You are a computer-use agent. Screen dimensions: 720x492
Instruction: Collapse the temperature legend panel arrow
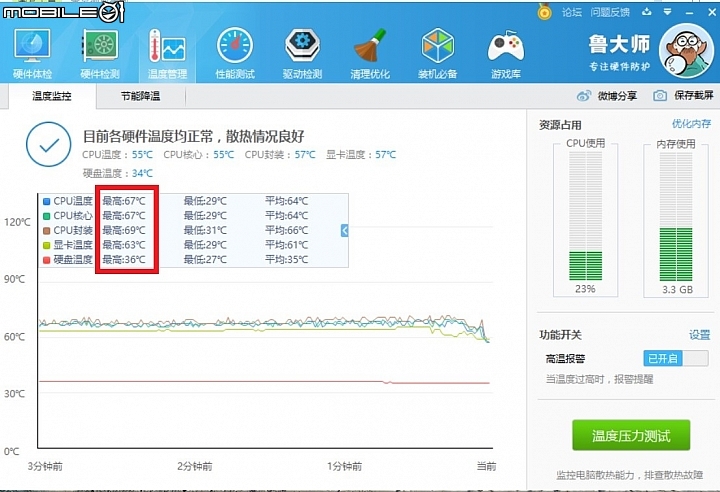point(344,230)
